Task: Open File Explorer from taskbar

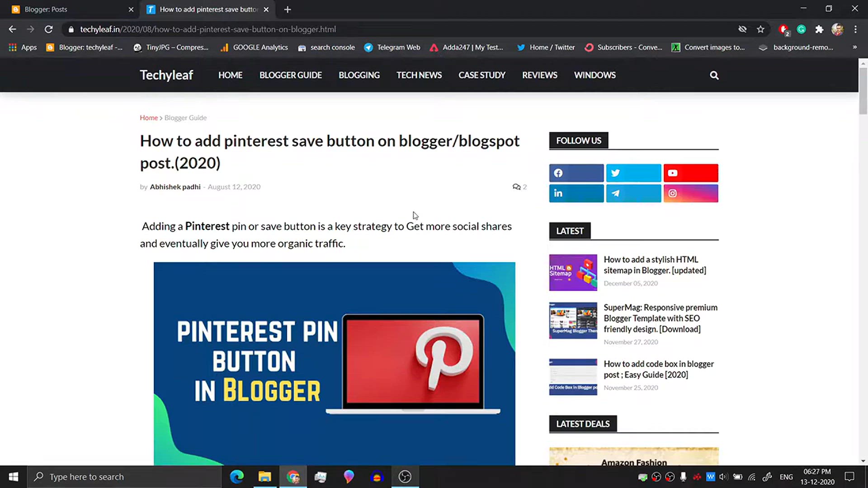Action: pyautogui.click(x=264, y=477)
